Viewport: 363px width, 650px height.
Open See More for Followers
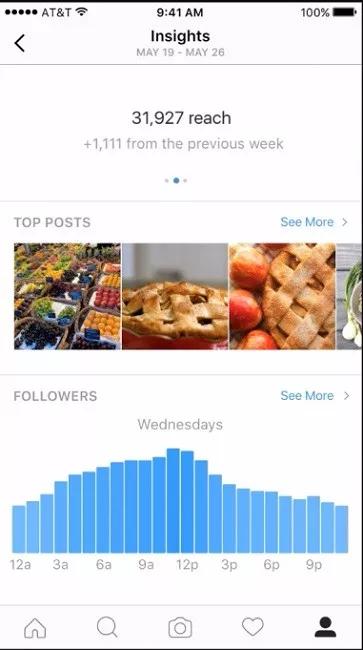click(x=307, y=395)
